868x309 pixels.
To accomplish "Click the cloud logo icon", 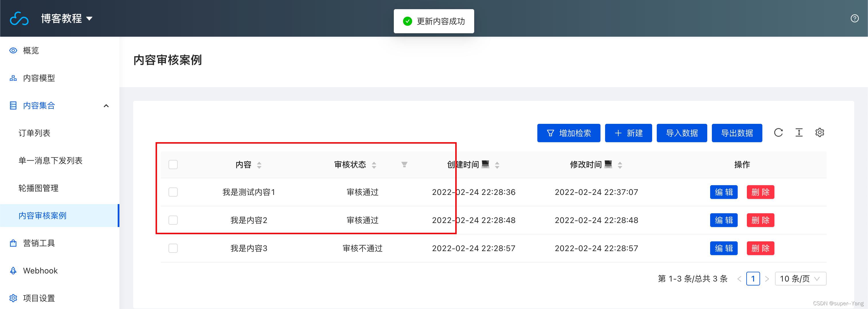I will (x=19, y=19).
